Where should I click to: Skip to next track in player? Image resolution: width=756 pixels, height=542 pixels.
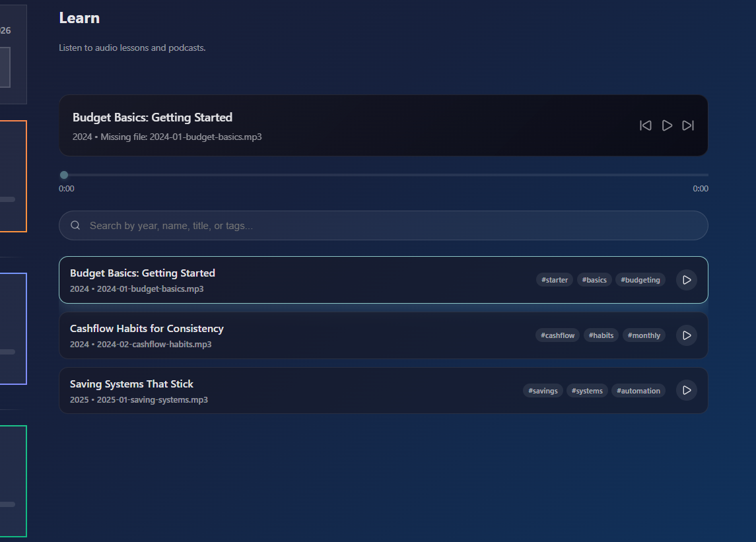[x=688, y=125]
